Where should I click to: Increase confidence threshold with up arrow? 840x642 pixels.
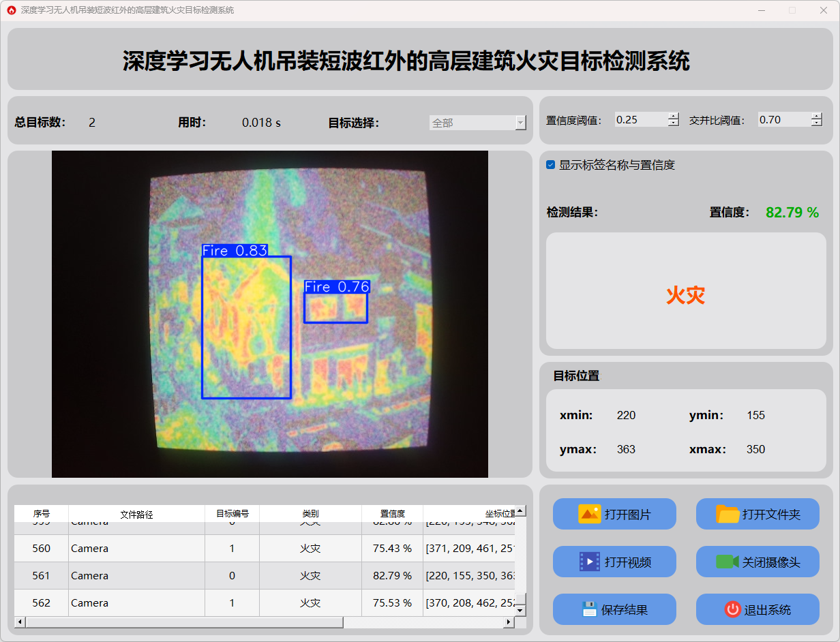674,116
